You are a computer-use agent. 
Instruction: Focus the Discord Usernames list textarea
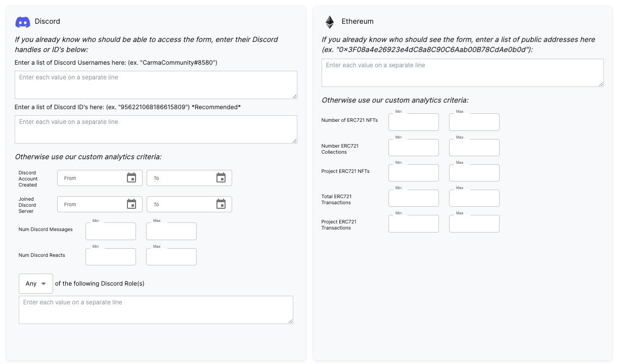pos(156,85)
